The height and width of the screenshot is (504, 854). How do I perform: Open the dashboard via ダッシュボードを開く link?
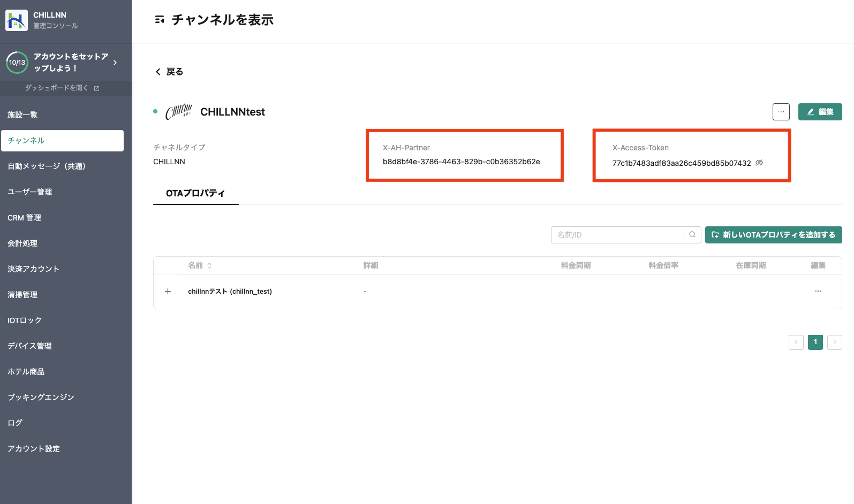[57, 88]
